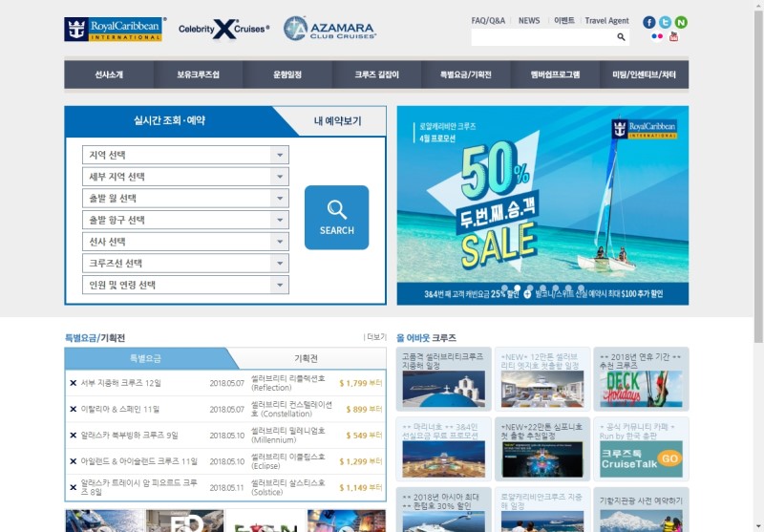Open the Twitter social icon
This screenshot has width=764, height=532.
[x=665, y=22]
